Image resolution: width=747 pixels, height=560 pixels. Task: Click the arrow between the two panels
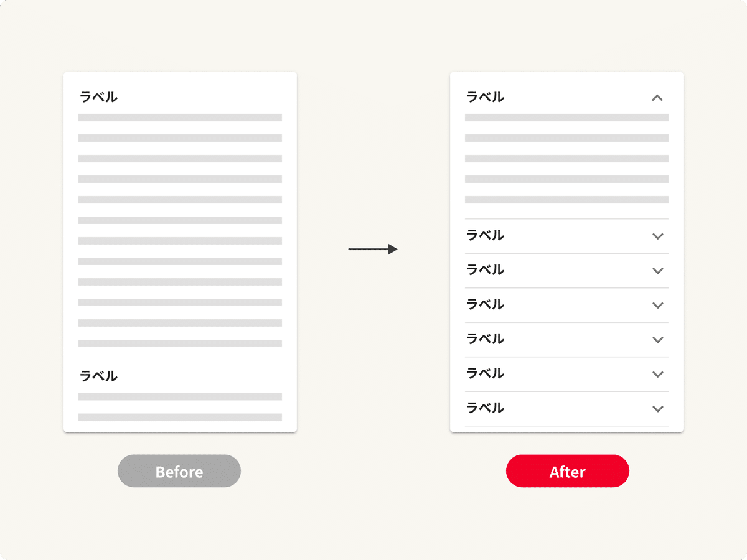pyautogui.click(x=373, y=250)
